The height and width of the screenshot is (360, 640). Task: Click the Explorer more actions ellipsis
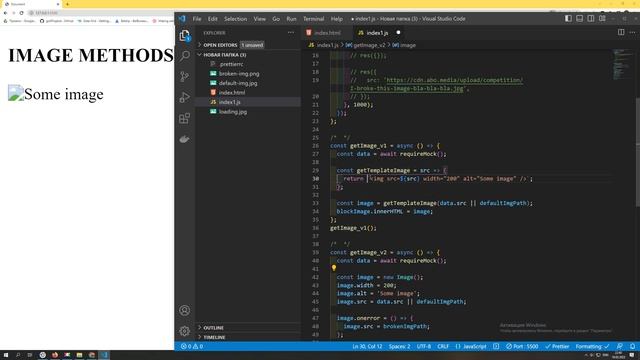(291, 33)
